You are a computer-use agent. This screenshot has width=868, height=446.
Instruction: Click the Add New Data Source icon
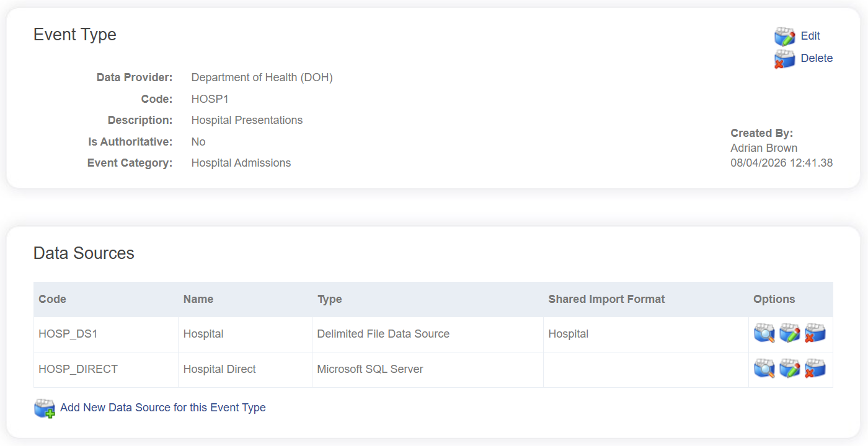click(x=45, y=408)
